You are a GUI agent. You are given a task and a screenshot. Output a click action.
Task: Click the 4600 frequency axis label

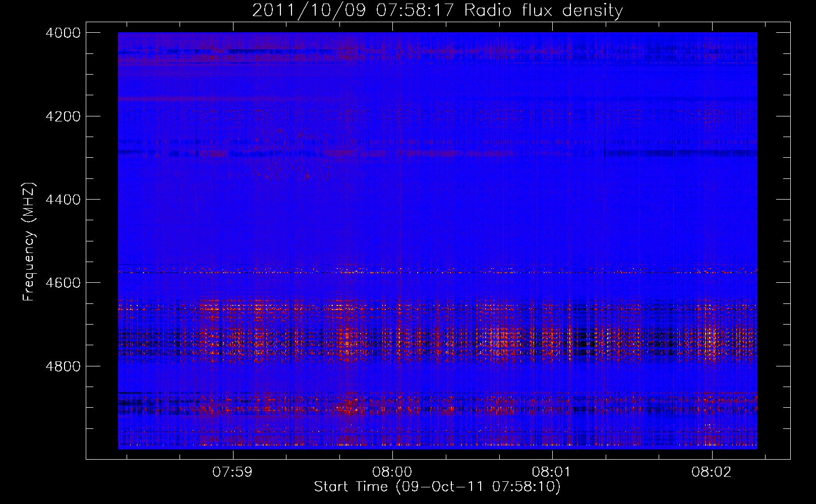[63, 283]
